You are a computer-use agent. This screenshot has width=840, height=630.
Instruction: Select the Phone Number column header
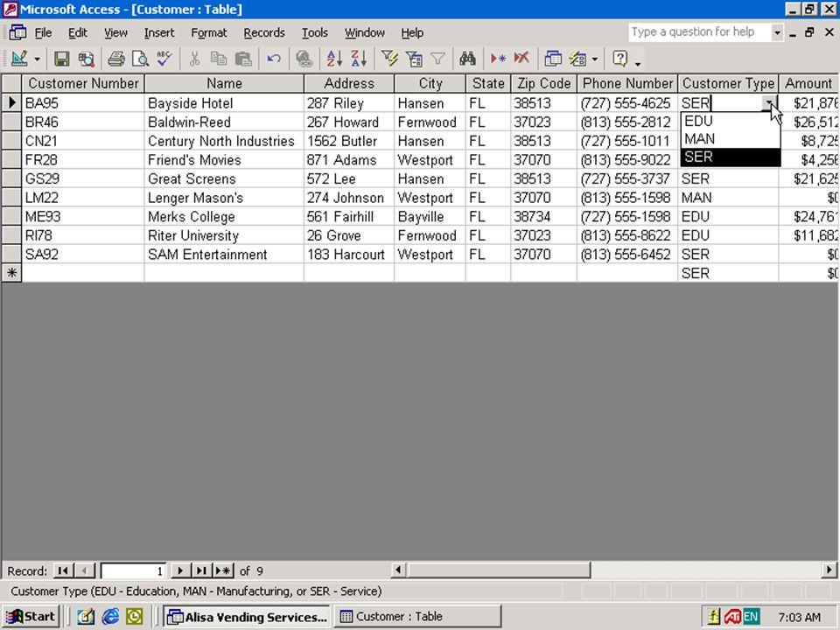pos(627,84)
